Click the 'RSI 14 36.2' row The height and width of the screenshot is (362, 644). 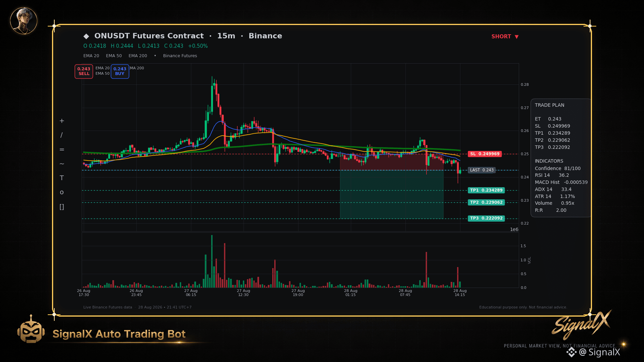point(552,175)
